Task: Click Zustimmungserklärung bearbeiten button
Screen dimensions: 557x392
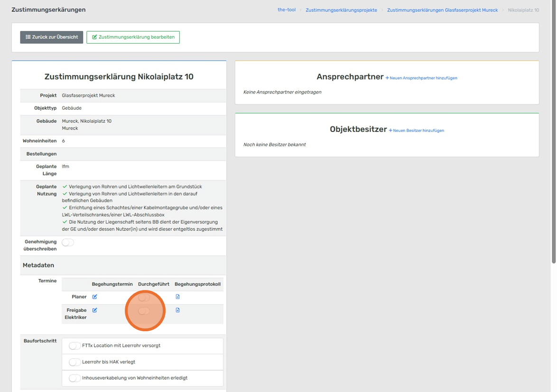Action: (133, 37)
